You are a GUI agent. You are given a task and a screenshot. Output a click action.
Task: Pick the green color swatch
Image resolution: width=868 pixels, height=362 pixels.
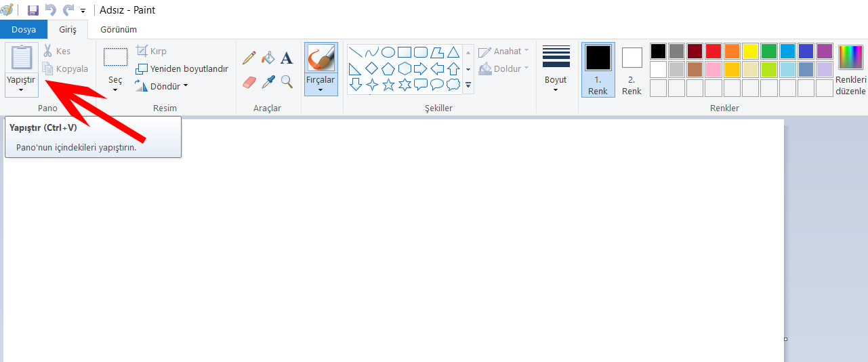[x=769, y=52]
